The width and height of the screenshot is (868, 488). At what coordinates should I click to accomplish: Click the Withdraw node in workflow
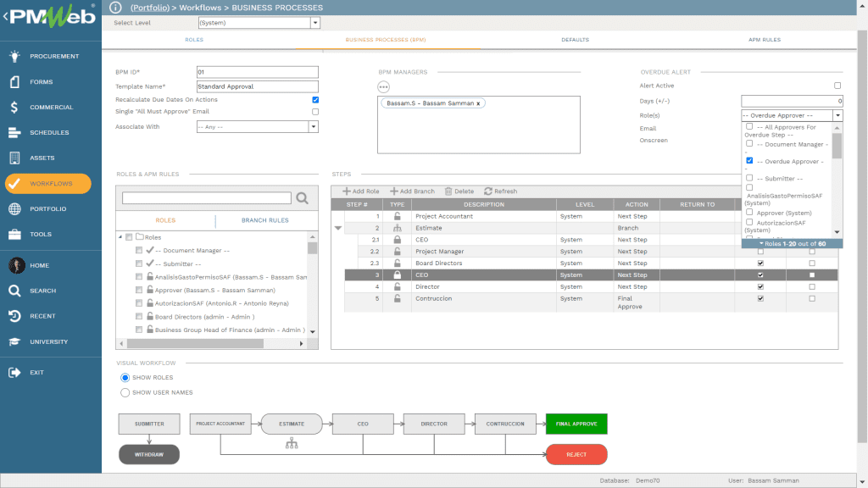pos(149,454)
